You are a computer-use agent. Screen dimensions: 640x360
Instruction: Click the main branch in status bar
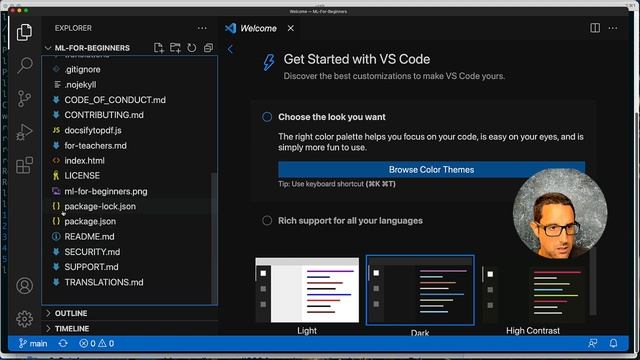tap(33, 344)
